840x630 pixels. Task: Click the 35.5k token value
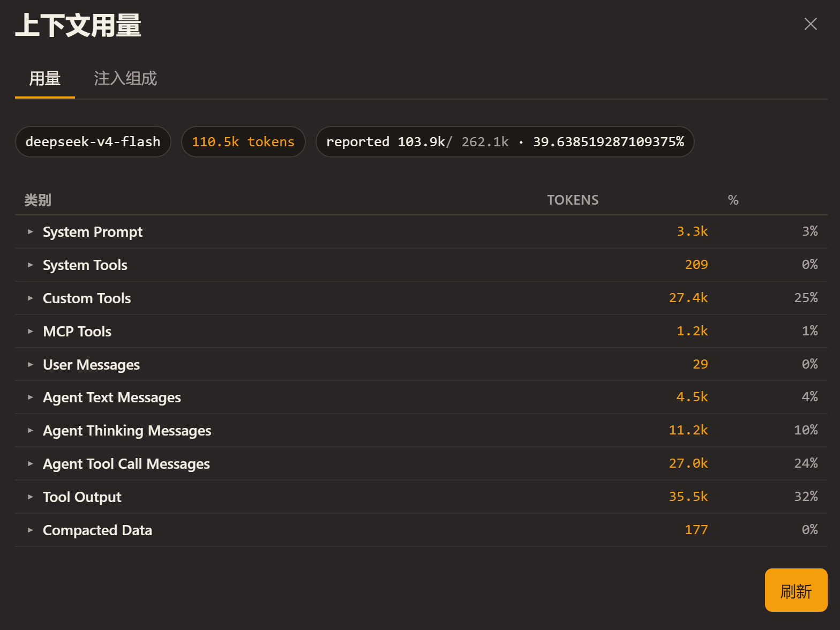coord(688,497)
